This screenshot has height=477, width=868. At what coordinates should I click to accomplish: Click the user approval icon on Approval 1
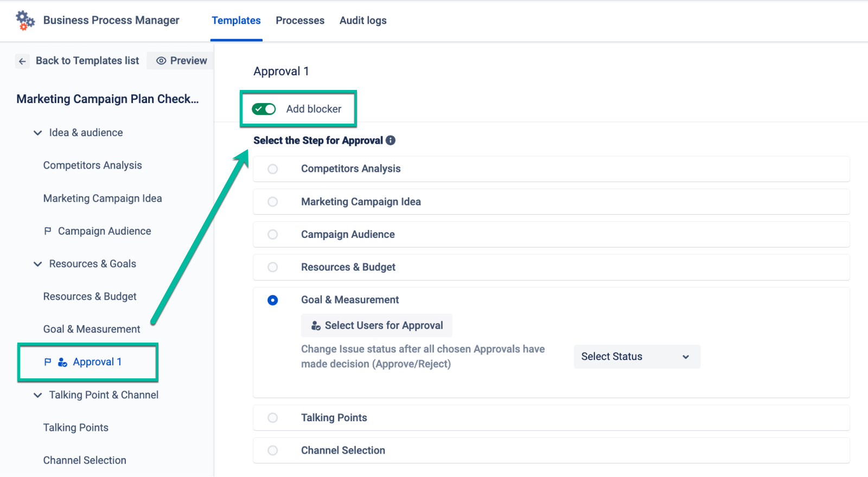62,362
